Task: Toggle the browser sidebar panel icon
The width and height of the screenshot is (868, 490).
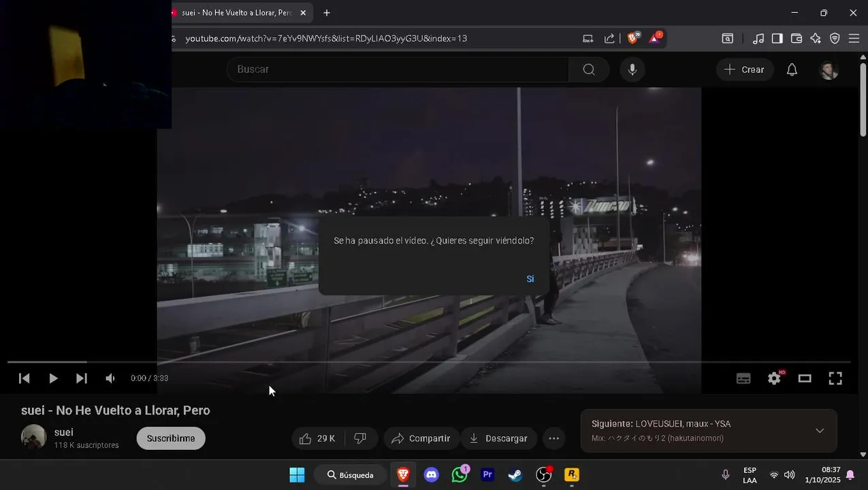Action: (777, 38)
